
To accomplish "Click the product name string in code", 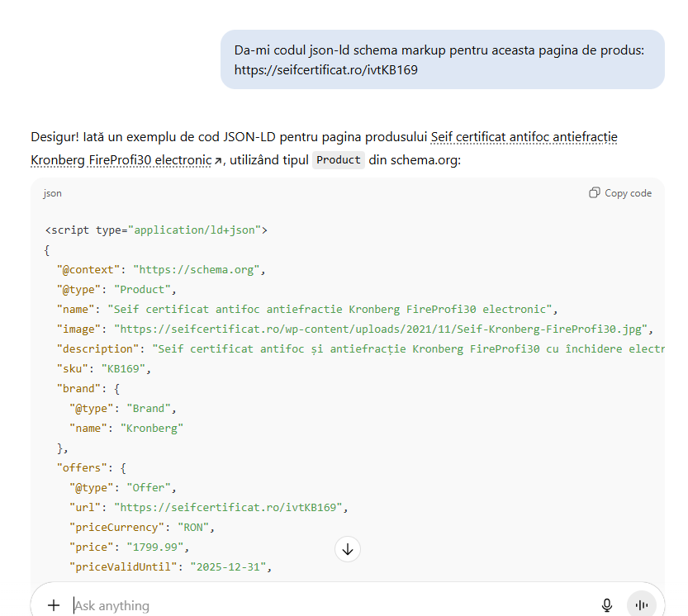I will (330, 310).
